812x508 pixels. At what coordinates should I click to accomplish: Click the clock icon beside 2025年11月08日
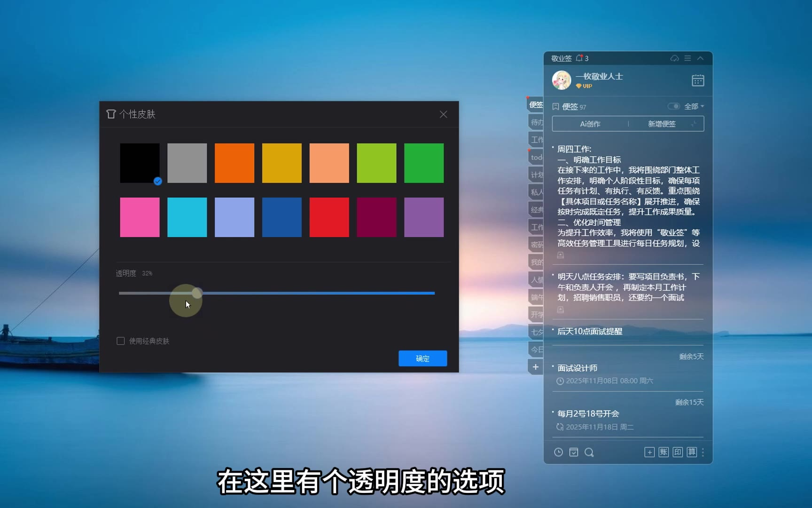coord(560,381)
